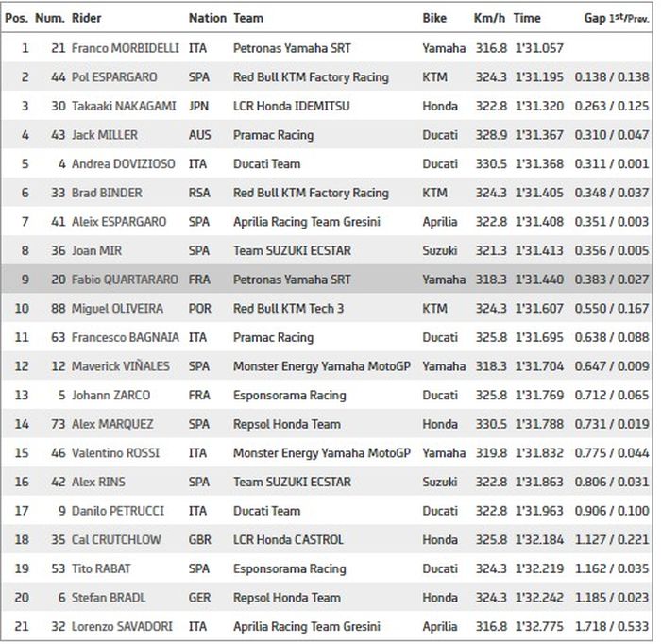Viewport: 661px width, 644px height.
Task: Click Aprilia bike in Aleix Espargaro's row
Action: click(440, 222)
